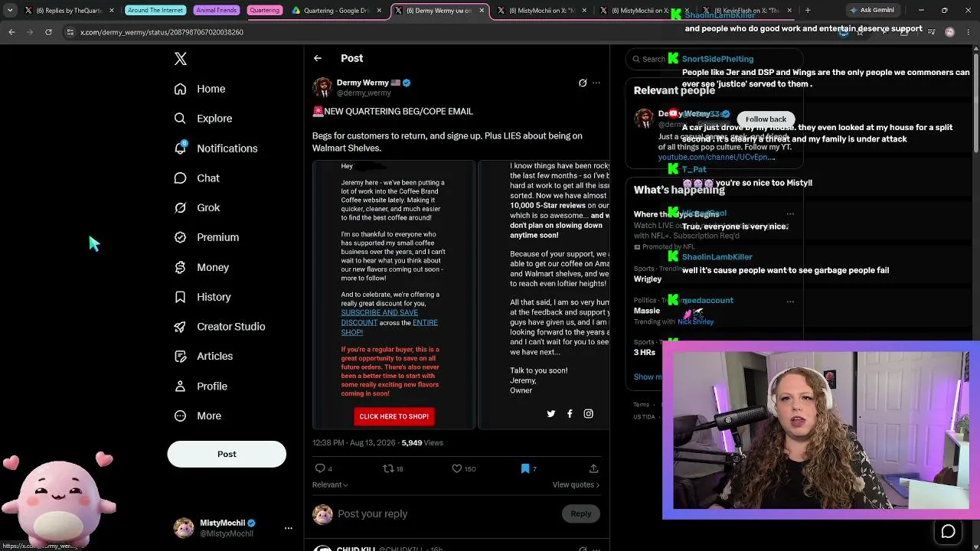Click the Instagram icon in email image
This screenshot has width=980, height=551.
point(588,414)
